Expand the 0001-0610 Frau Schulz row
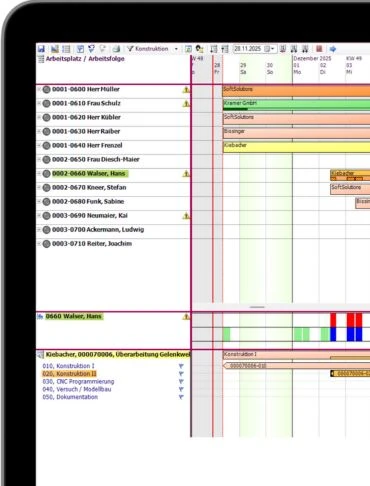Viewport: 370px width, 486px height. point(39,103)
